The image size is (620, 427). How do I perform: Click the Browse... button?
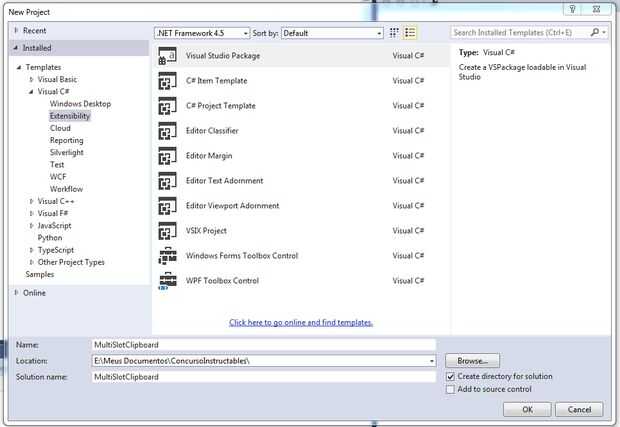pyautogui.click(x=473, y=361)
